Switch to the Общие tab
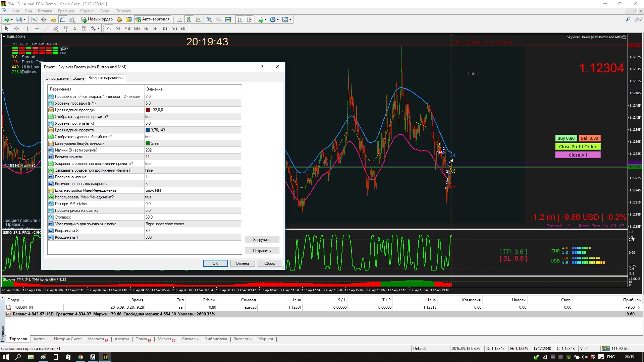 pyautogui.click(x=78, y=78)
